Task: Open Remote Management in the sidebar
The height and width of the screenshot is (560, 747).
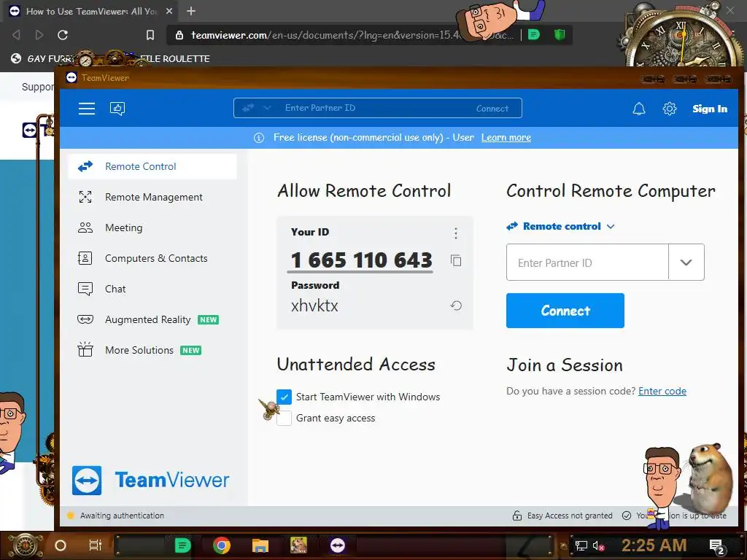Action: [152, 197]
